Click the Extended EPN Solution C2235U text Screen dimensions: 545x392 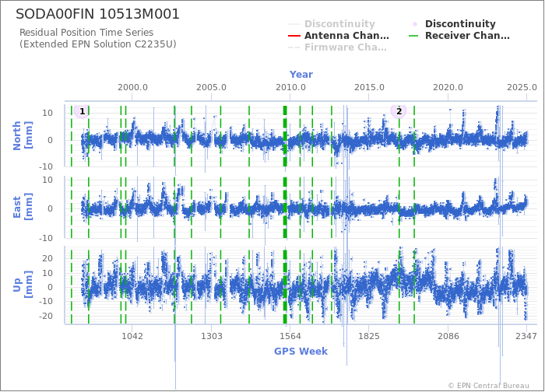click(x=97, y=44)
